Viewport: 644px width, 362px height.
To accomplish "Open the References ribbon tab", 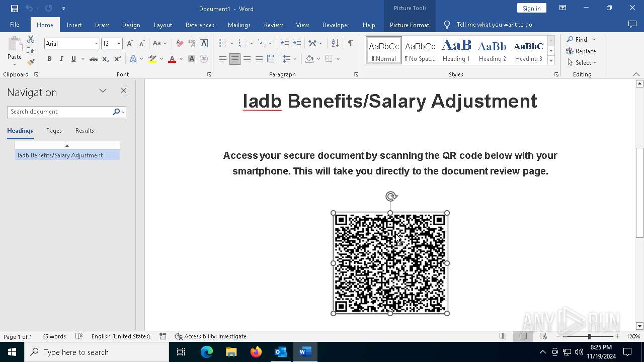I will pyautogui.click(x=200, y=25).
